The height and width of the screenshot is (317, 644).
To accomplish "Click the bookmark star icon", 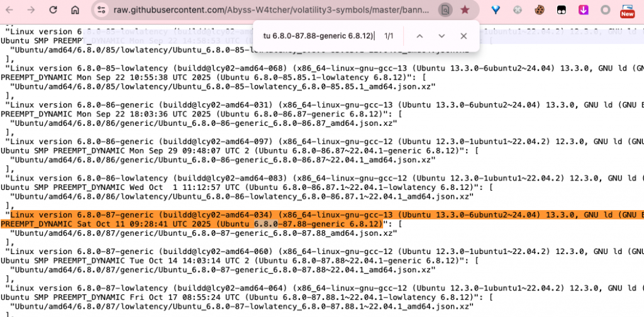I will pyautogui.click(x=465, y=10).
